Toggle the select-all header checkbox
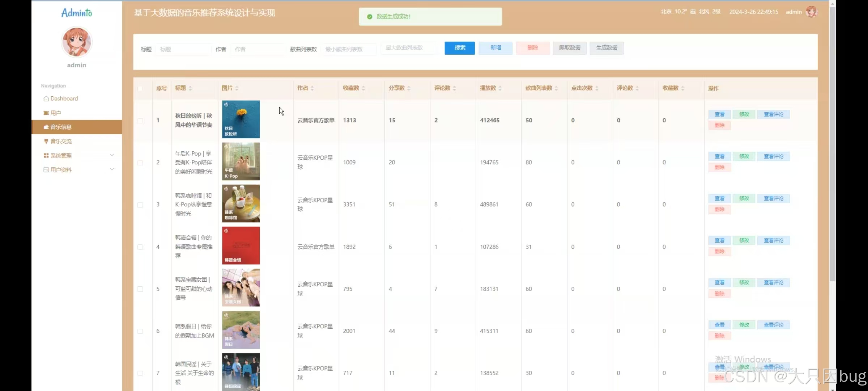Image resolution: width=868 pixels, height=391 pixels. [x=140, y=89]
